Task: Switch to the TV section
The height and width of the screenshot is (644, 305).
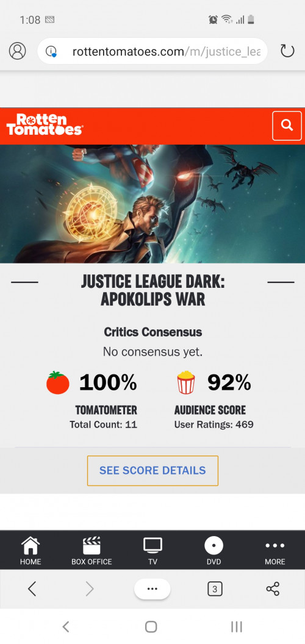Action: pos(152,551)
